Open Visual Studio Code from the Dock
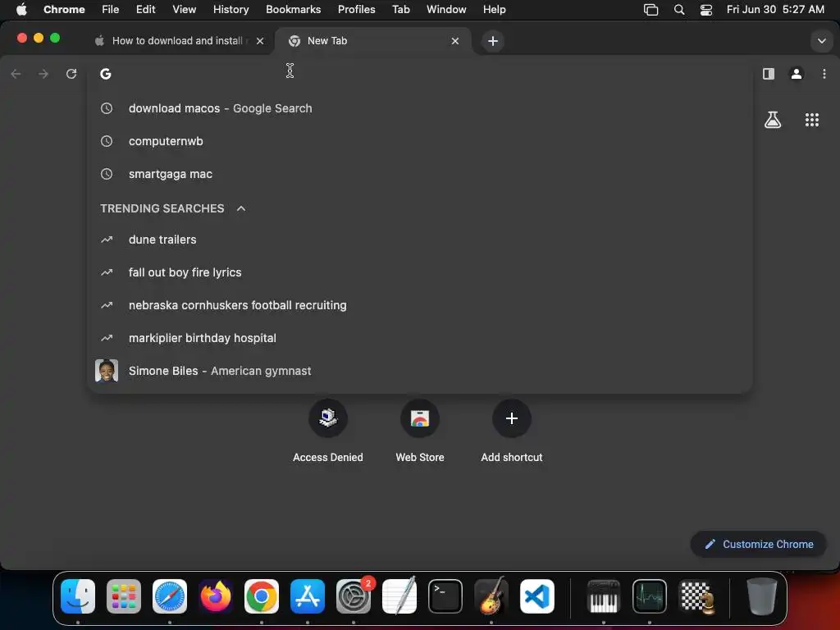The height and width of the screenshot is (630, 840). point(537,596)
